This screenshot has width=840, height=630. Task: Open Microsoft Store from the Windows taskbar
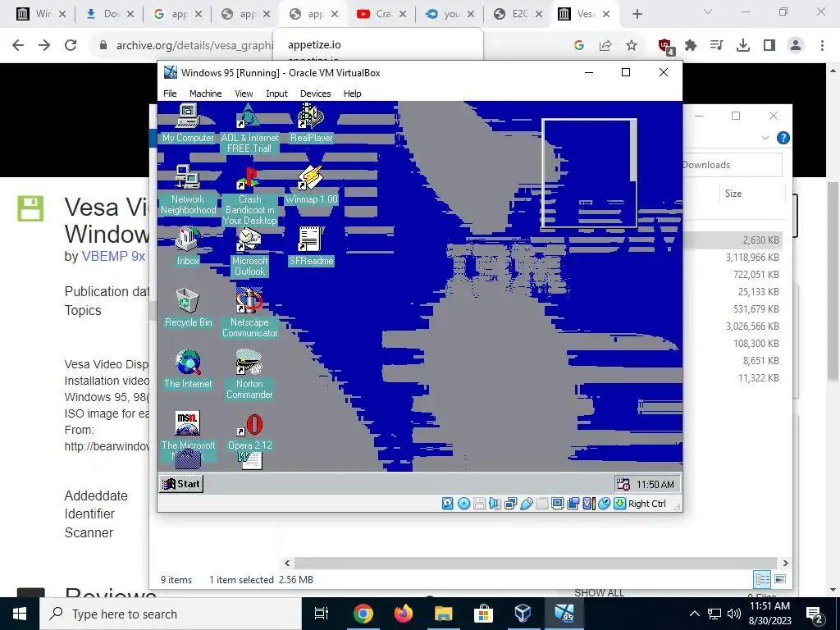pos(483,614)
